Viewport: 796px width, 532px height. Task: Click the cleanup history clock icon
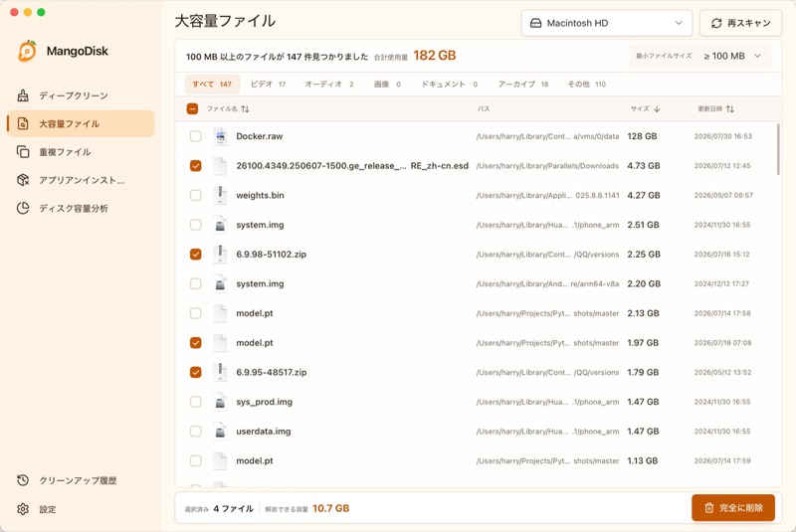pyautogui.click(x=23, y=480)
